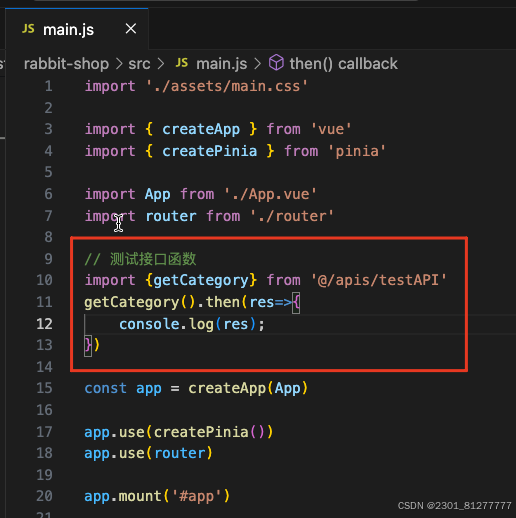The height and width of the screenshot is (518, 516).
Task: Expand chevron after main.js breadcrumb
Action: pos(258,64)
